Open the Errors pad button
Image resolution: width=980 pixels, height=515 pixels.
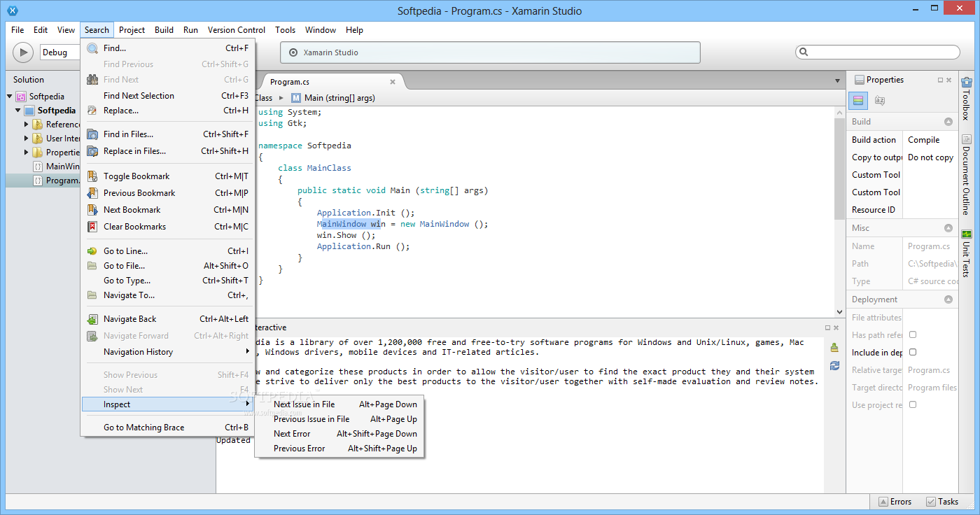pyautogui.click(x=895, y=502)
